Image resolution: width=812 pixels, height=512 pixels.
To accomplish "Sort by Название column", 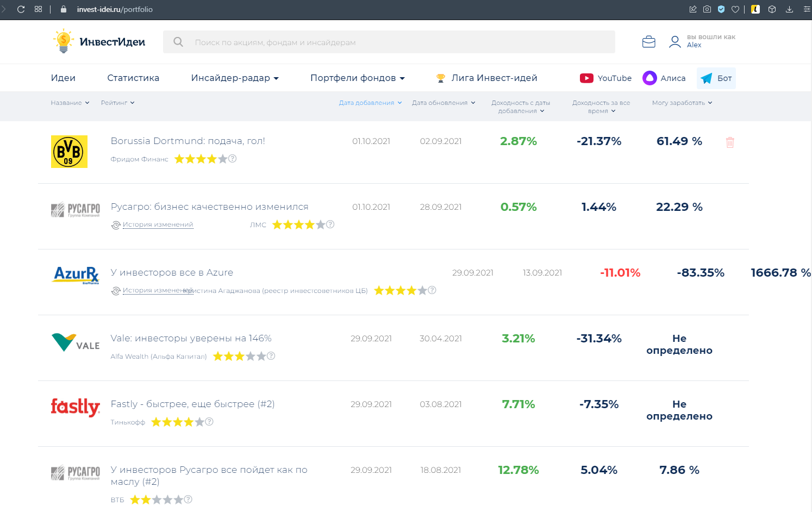I will [x=70, y=103].
